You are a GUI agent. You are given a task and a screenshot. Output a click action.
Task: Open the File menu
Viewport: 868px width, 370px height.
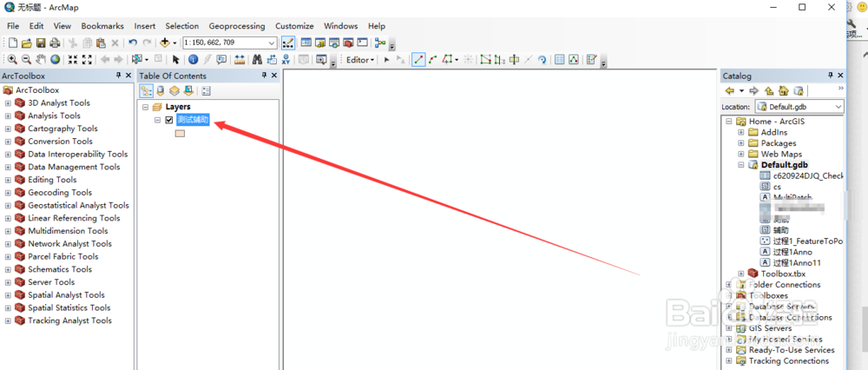pyautogui.click(x=13, y=26)
